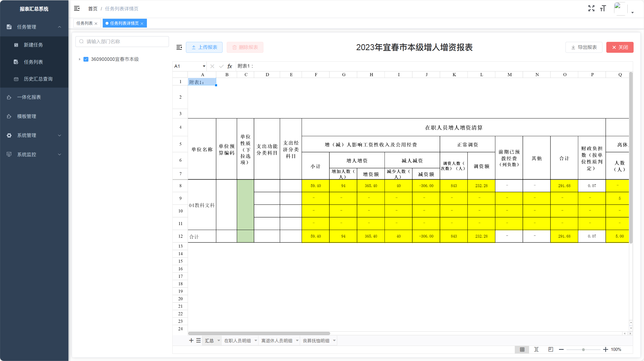This screenshot has height=361, width=644.
Task: Switch to the 汇总 sheet tab
Action: 209,341
